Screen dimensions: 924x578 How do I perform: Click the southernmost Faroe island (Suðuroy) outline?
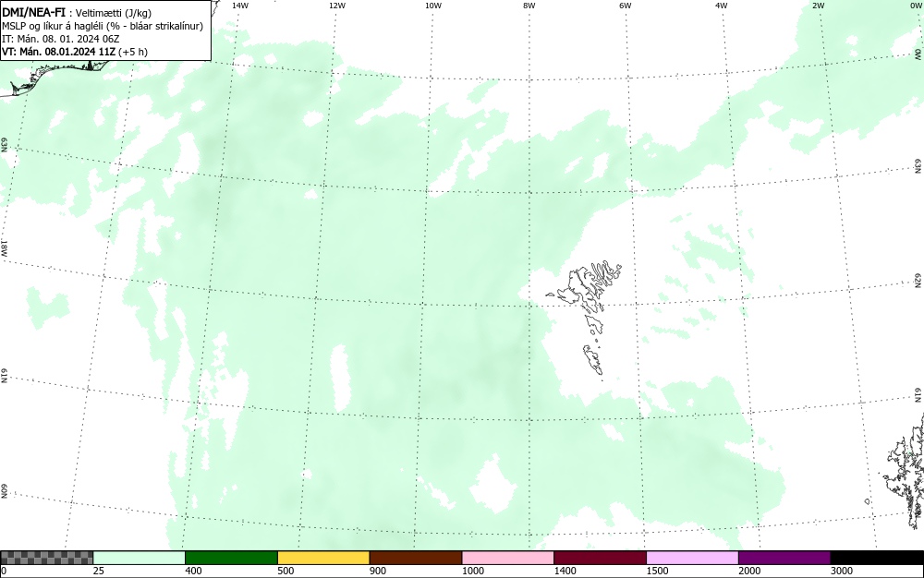[593, 359]
